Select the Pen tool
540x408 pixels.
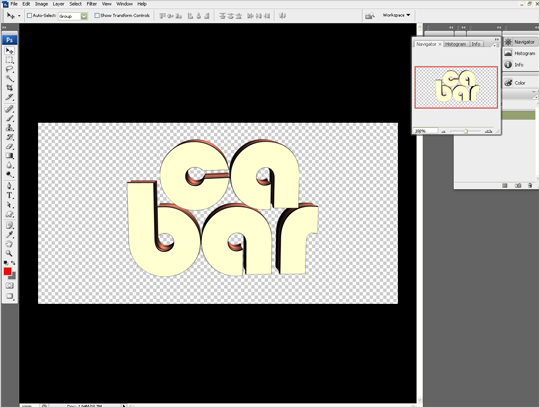click(x=10, y=186)
